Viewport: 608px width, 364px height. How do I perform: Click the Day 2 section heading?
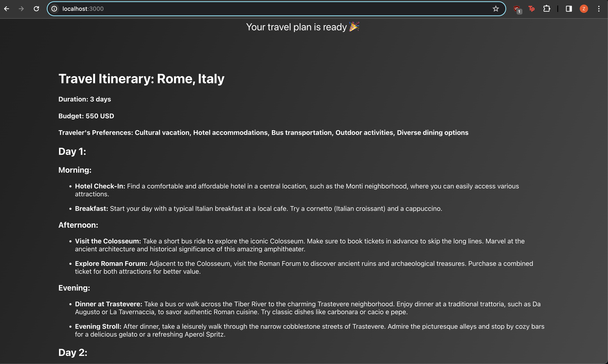(73, 352)
